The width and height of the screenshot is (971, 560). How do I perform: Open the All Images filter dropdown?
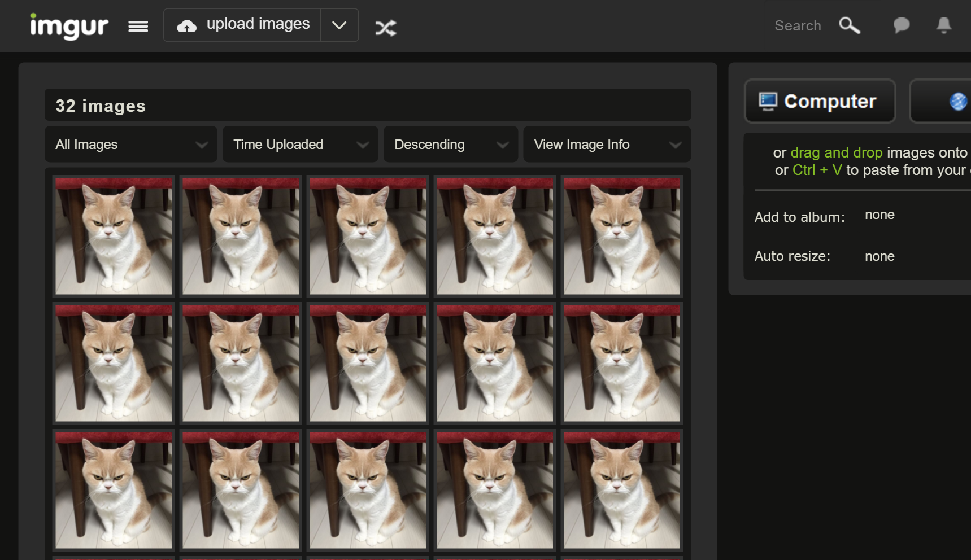click(131, 145)
